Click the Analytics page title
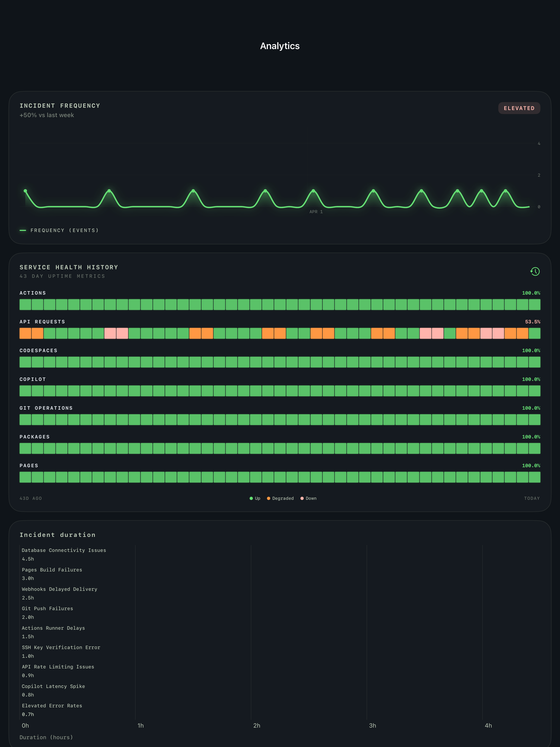This screenshot has width=560, height=747. coord(280,46)
